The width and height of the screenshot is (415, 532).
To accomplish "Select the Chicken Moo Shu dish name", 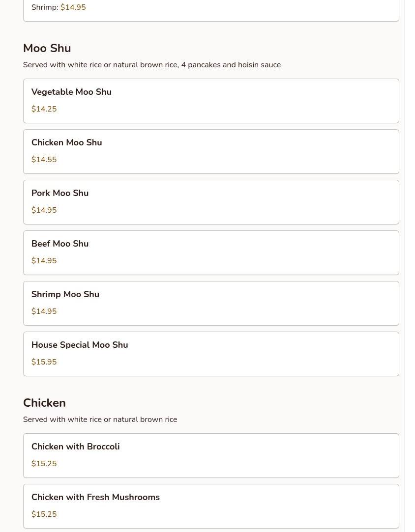I will coord(66,142).
